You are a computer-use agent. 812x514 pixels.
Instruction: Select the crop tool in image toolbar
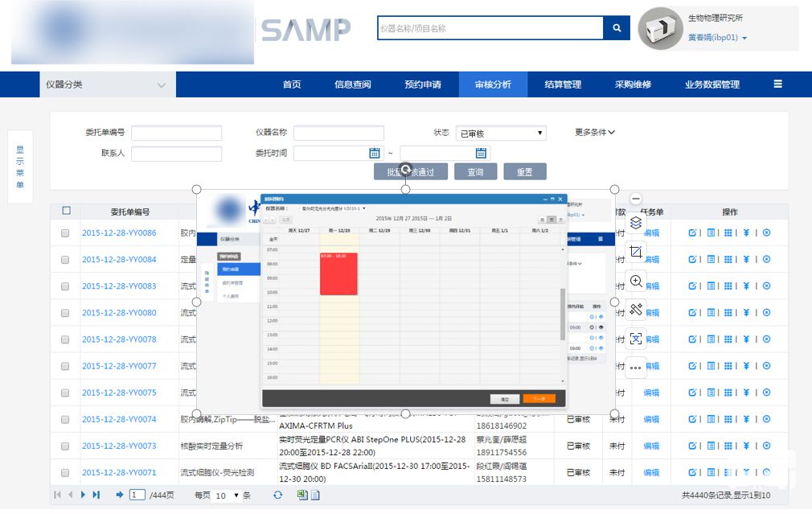(636, 252)
